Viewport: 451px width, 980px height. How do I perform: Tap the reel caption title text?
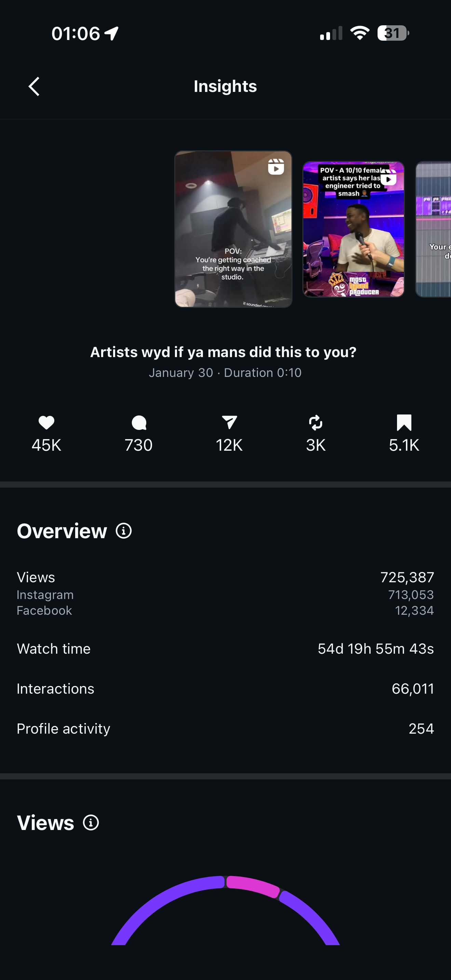(223, 352)
